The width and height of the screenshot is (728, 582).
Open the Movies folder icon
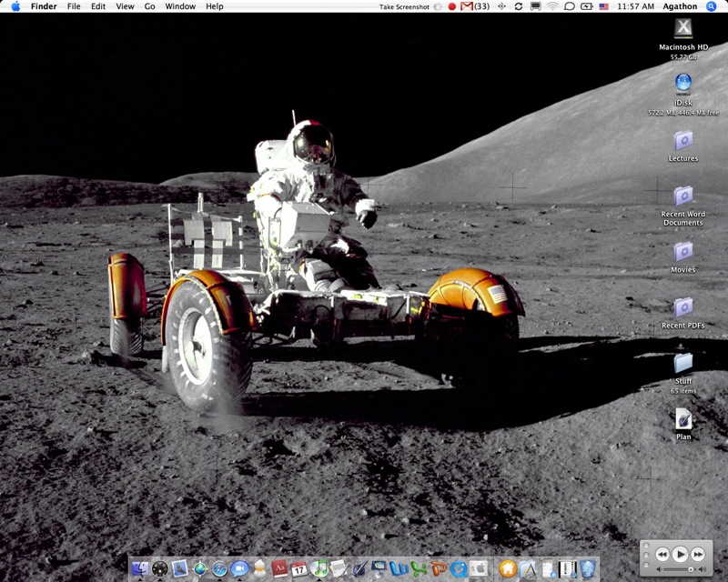point(683,251)
